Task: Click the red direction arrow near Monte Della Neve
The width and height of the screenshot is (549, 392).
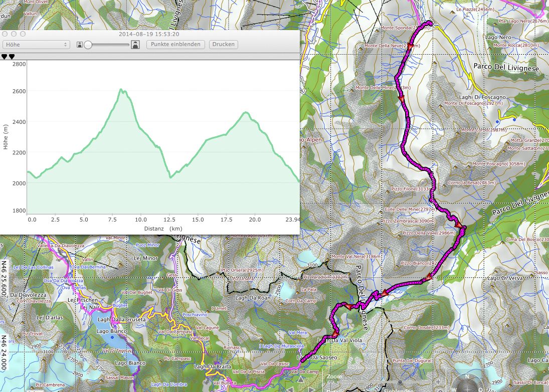Action: 410,47
